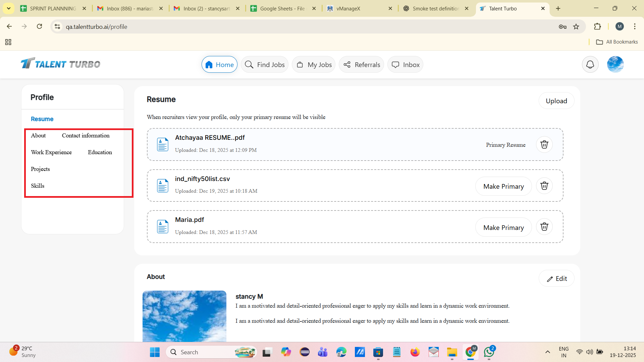Open the Windows Start menu
644x362 pixels.
pyautogui.click(x=155, y=352)
